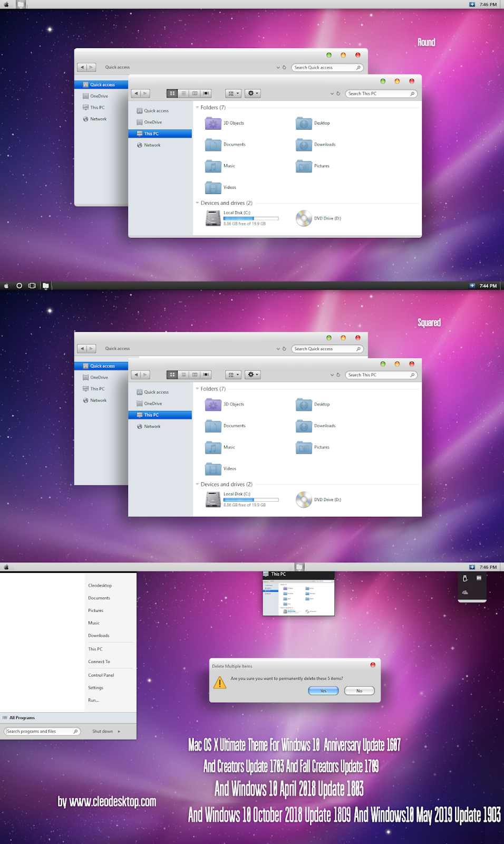Collapse Devices and drives group in Round screenshot
The height and width of the screenshot is (844, 504).
pyautogui.click(x=197, y=203)
